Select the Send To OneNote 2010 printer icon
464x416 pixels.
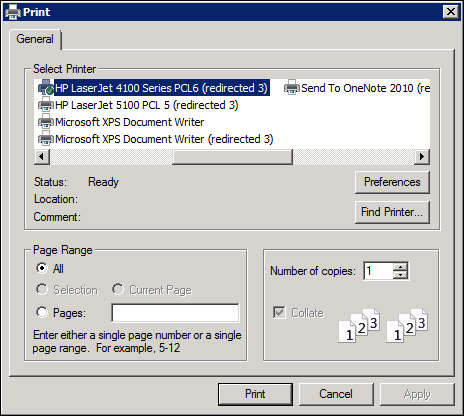(292, 88)
